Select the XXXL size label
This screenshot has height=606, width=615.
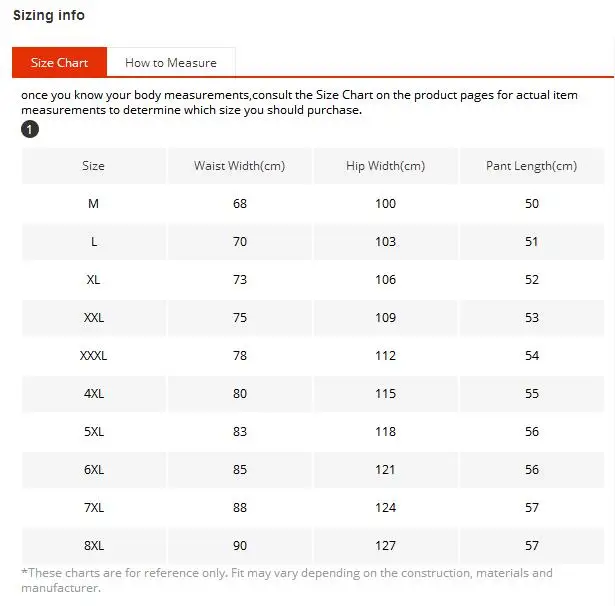[x=94, y=356]
